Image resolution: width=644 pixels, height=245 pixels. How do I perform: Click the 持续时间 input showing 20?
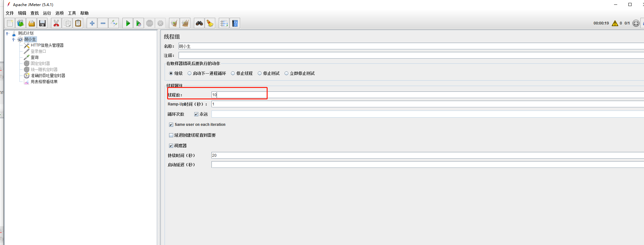(x=427, y=155)
